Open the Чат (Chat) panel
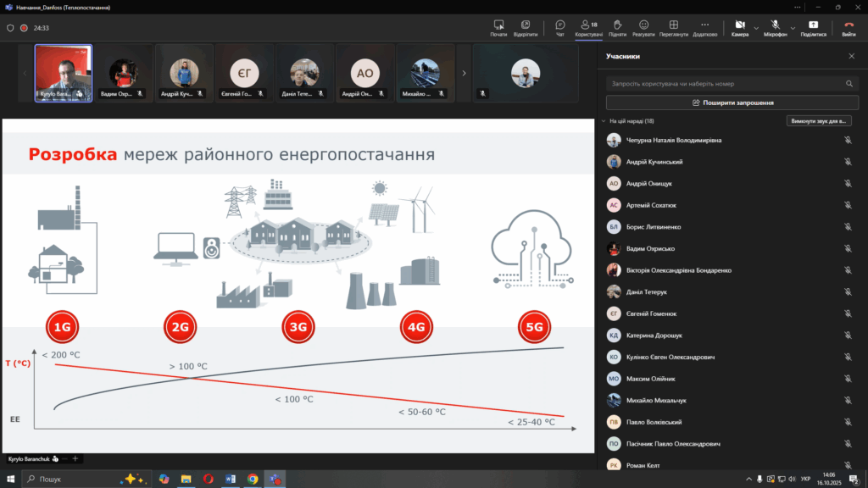This screenshot has width=868, height=488. (x=559, y=25)
